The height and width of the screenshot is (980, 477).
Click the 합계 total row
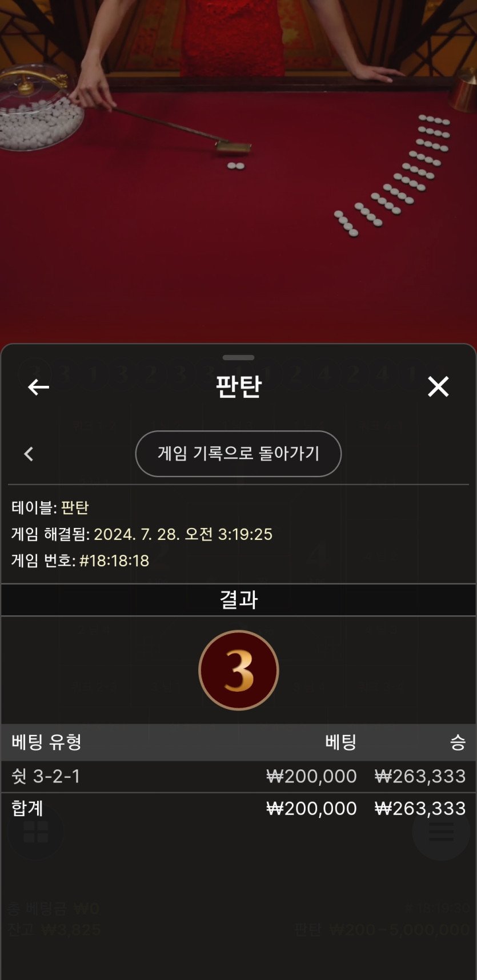[x=238, y=808]
